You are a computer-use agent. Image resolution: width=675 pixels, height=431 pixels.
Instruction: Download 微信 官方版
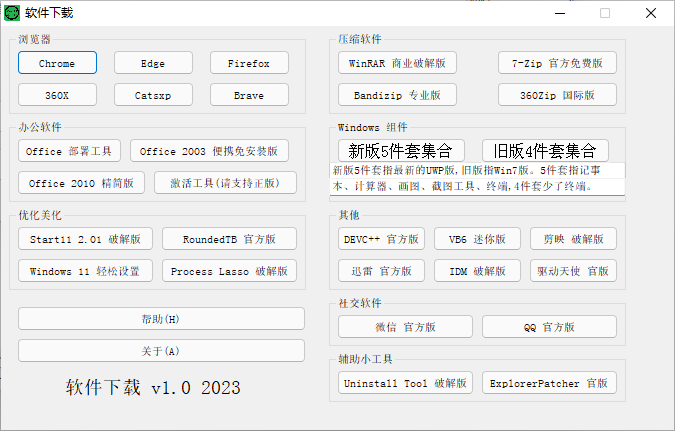click(x=405, y=326)
